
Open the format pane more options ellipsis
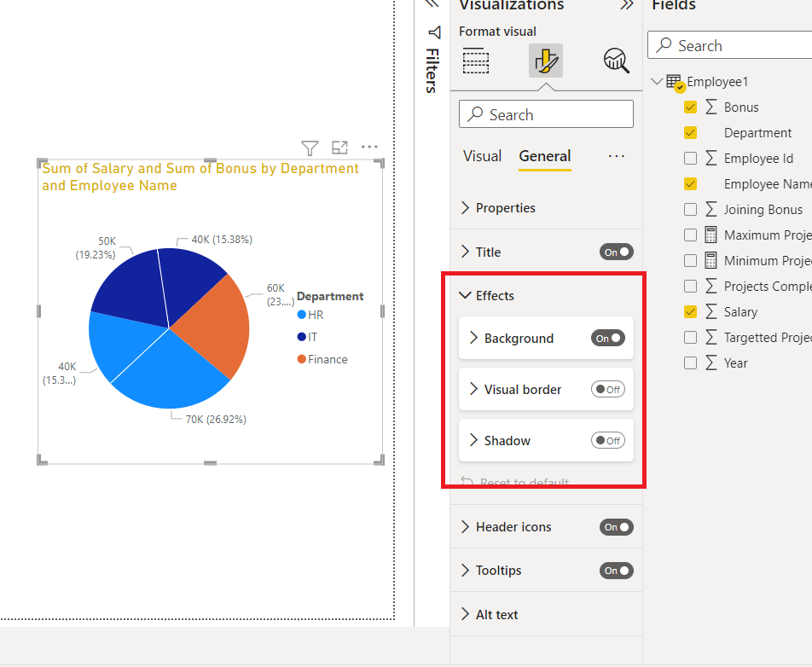click(x=616, y=156)
